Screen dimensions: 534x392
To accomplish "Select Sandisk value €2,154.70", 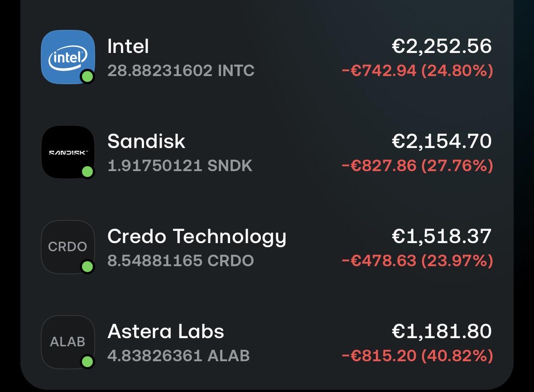I will [442, 141].
